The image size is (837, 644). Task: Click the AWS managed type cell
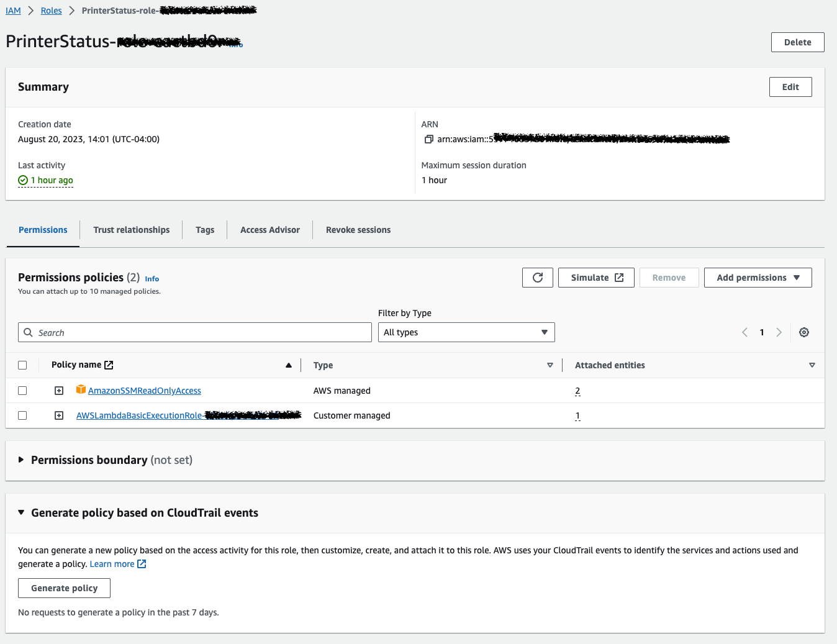click(x=342, y=391)
